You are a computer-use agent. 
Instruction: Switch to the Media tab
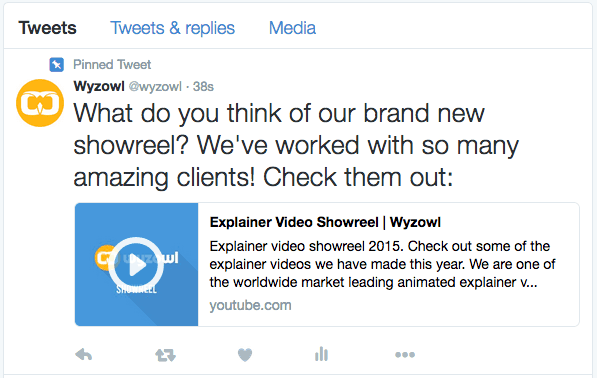292,28
